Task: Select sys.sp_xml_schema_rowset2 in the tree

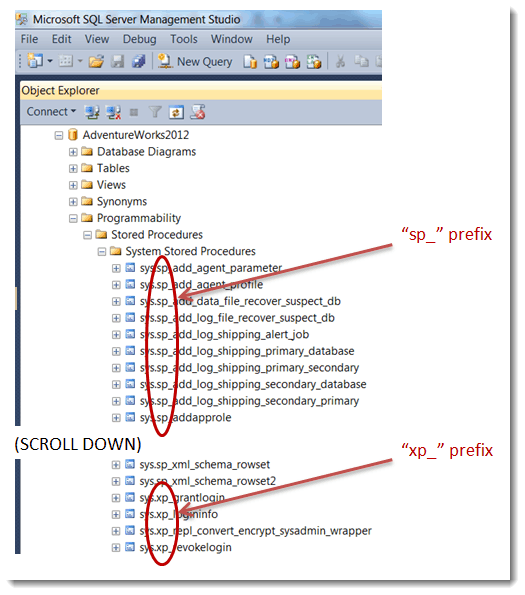Action: click(x=207, y=481)
